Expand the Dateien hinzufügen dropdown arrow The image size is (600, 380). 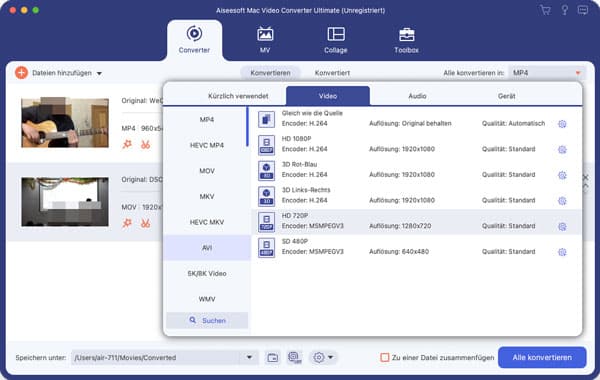point(99,73)
